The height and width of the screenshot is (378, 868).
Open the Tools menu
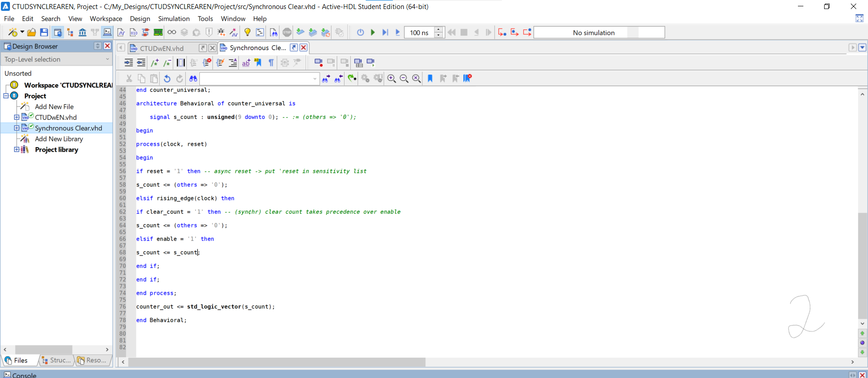pos(205,19)
